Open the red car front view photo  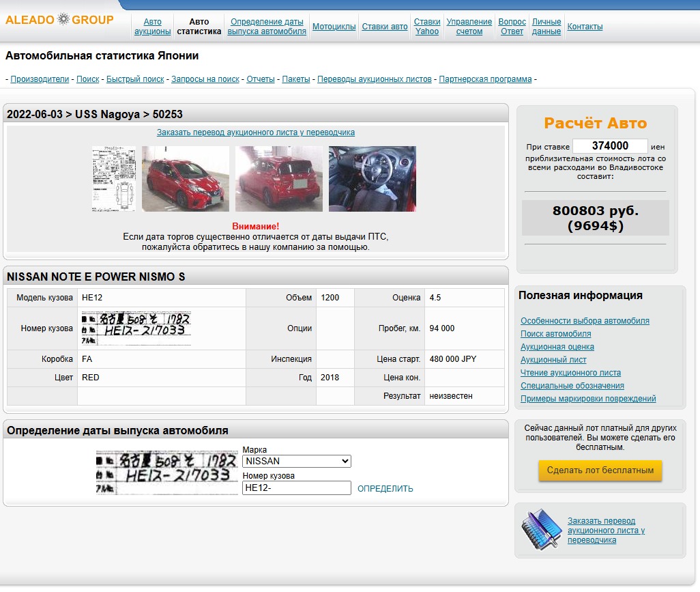pyautogui.click(x=186, y=179)
